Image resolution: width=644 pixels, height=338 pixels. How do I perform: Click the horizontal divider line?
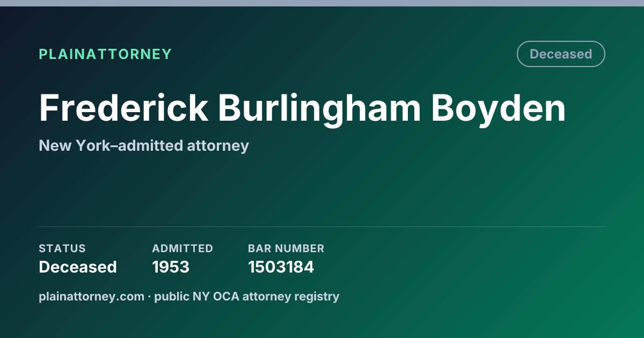point(322,226)
